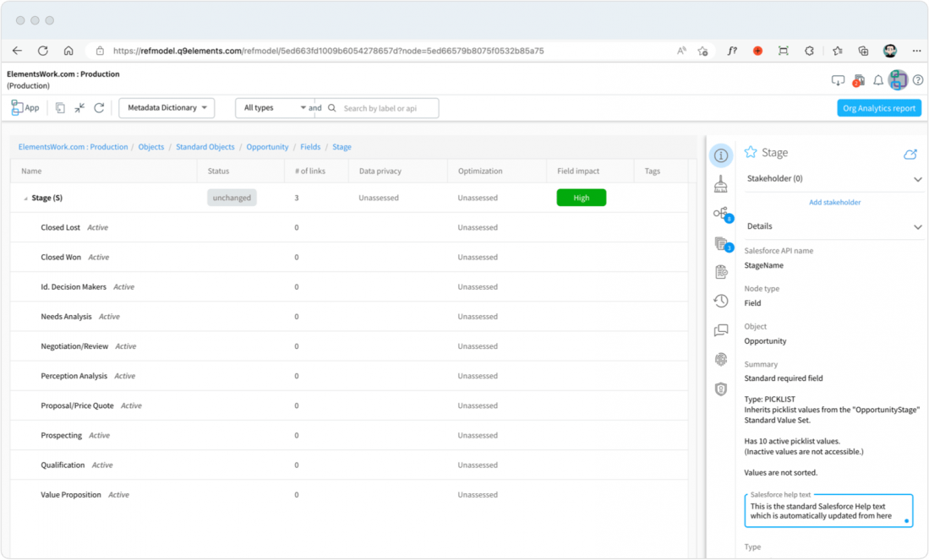The height and width of the screenshot is (560, 929).
Task: Select the cleanup broom icon in right sidebar
Action: click(721, 185)
